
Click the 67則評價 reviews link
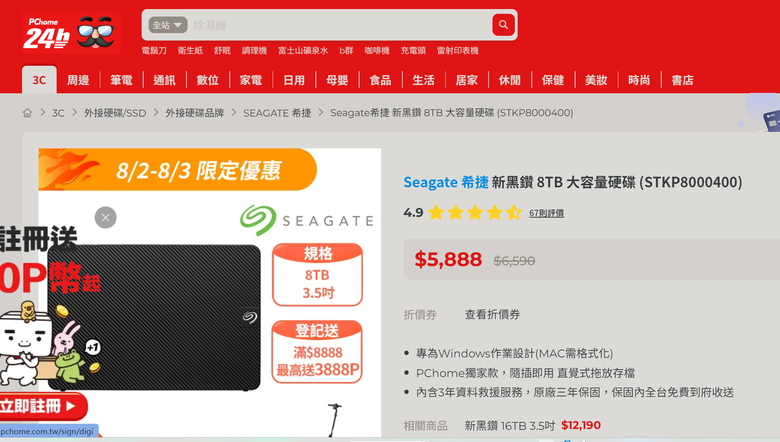546,213
